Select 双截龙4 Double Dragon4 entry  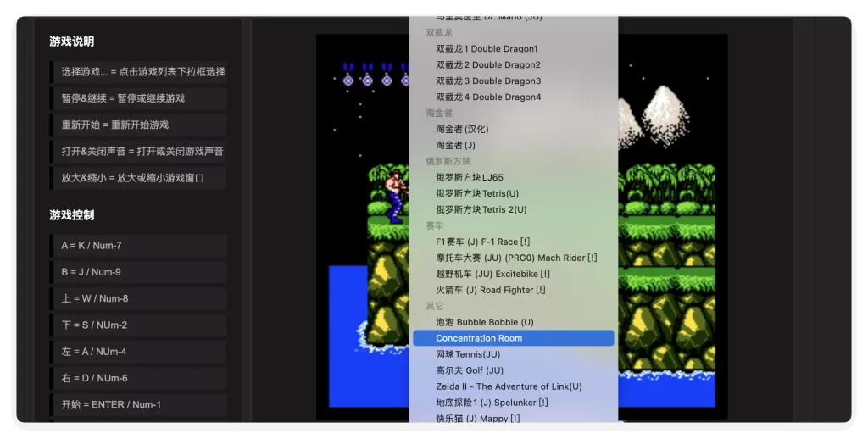[488, 97]
